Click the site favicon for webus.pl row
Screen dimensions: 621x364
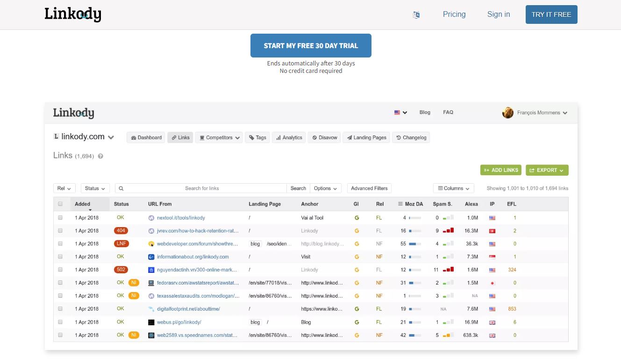151,322
